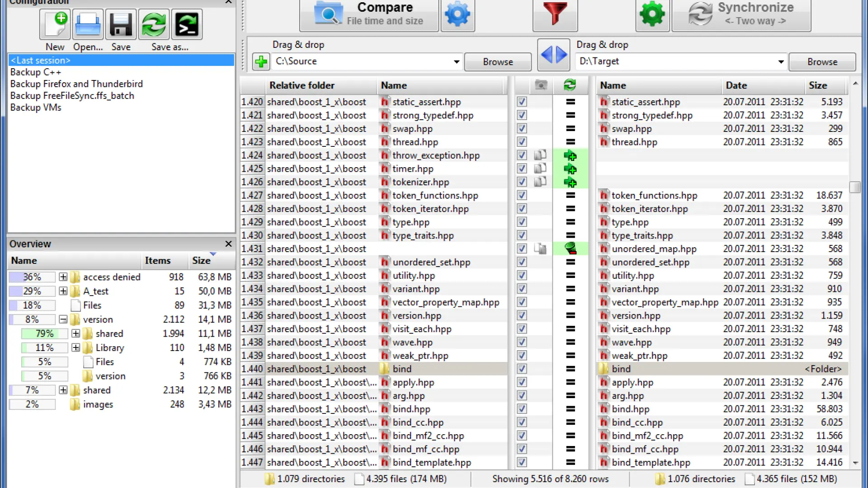The width and height of the screenshot is (868, 488).
Task: Toggle checkbox in the bind folder row
Action: (x=522, y=369)
